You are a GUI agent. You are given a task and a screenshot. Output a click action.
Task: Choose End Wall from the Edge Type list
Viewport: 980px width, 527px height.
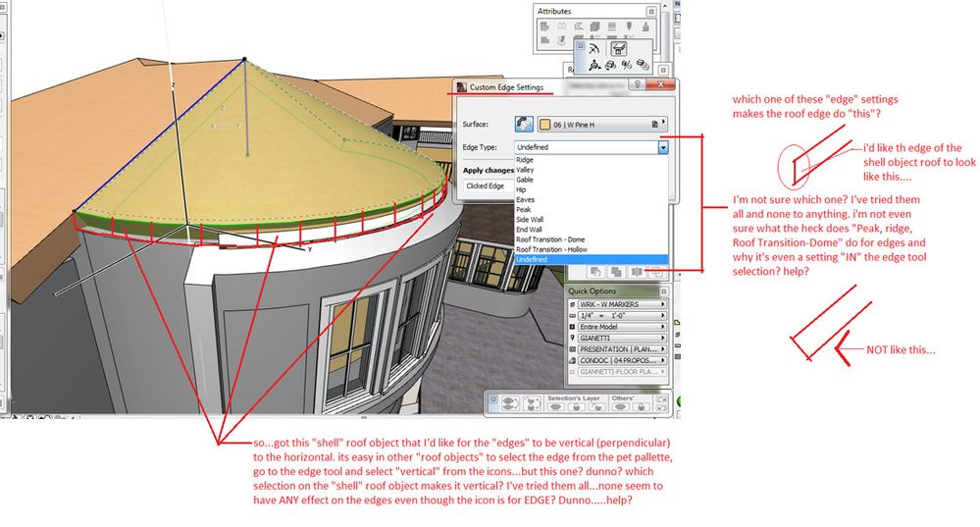point(591,230)
